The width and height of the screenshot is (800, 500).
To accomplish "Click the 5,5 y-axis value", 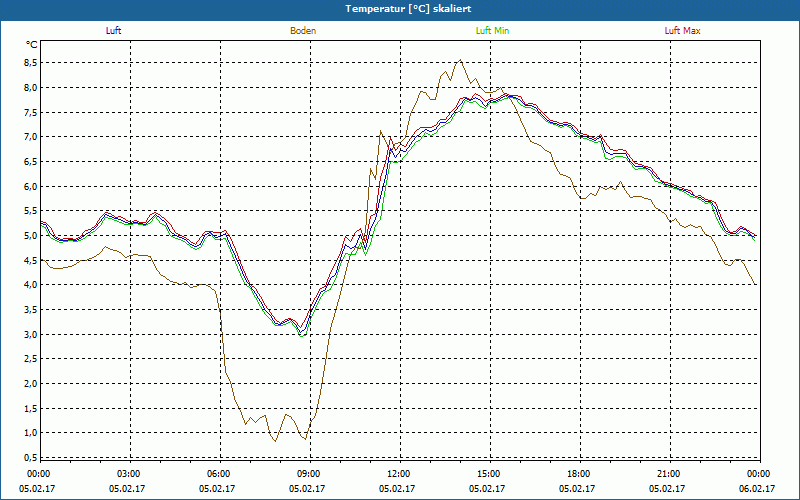I will click(30, 211).
